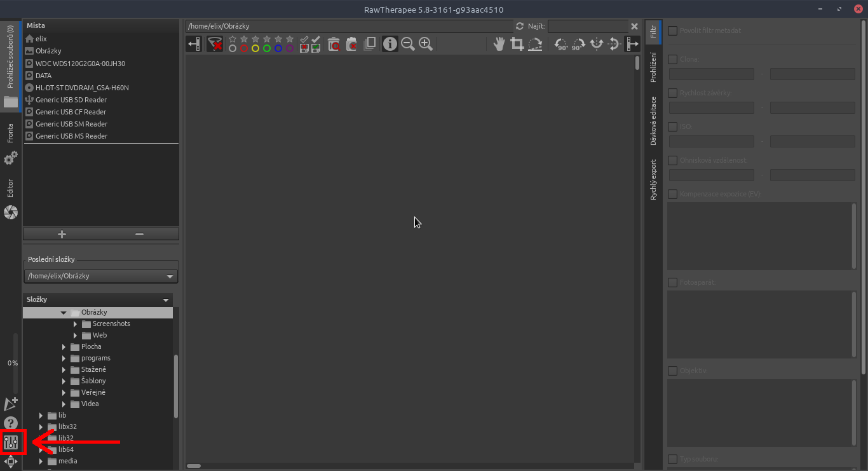The image size is (868, 471).
Task: Flip images horizontally icon
Action: click(x=596, y=44)
